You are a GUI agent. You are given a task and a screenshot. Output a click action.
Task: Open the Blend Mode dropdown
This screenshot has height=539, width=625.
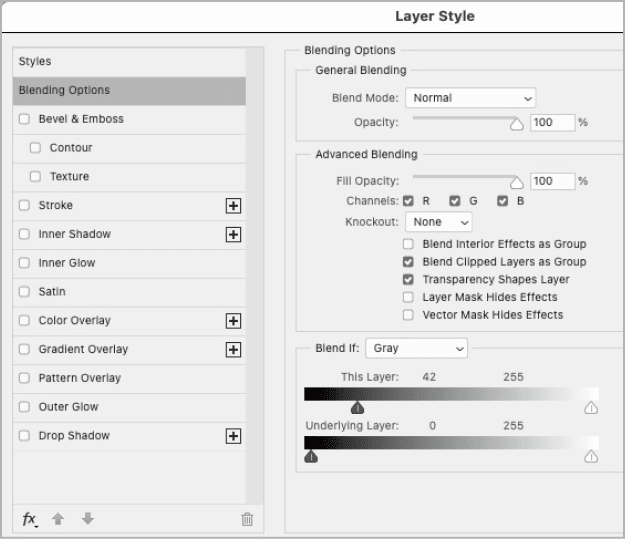[x=470, y=98]
